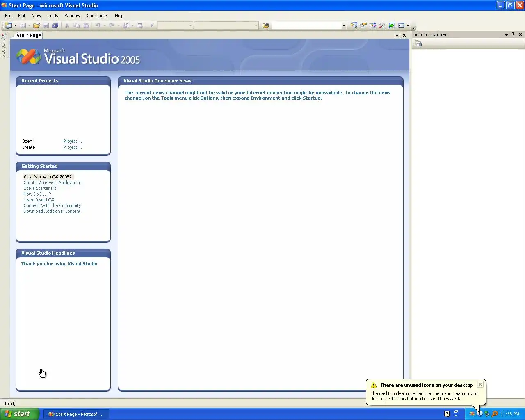Open Download Additional Content link

click(52, 211)
